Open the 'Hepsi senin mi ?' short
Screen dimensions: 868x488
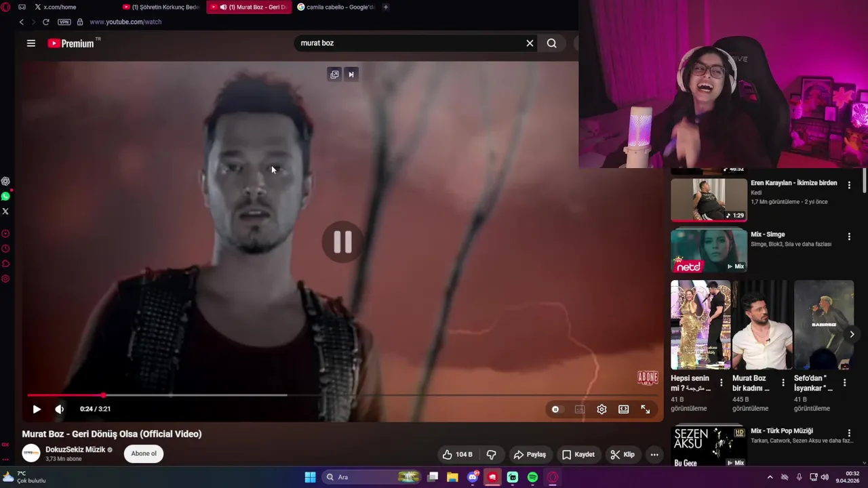[701, 325]
